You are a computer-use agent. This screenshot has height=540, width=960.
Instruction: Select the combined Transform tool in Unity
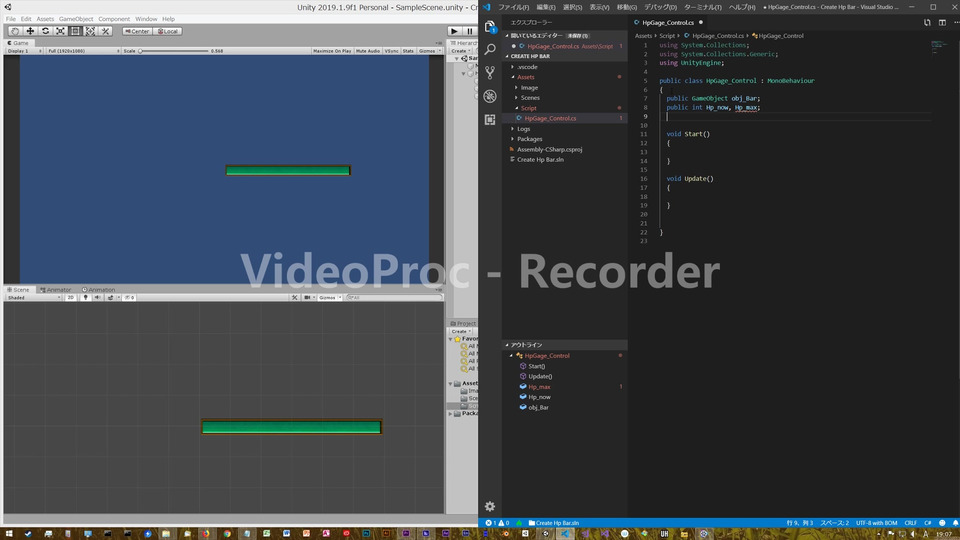(90, 31)
